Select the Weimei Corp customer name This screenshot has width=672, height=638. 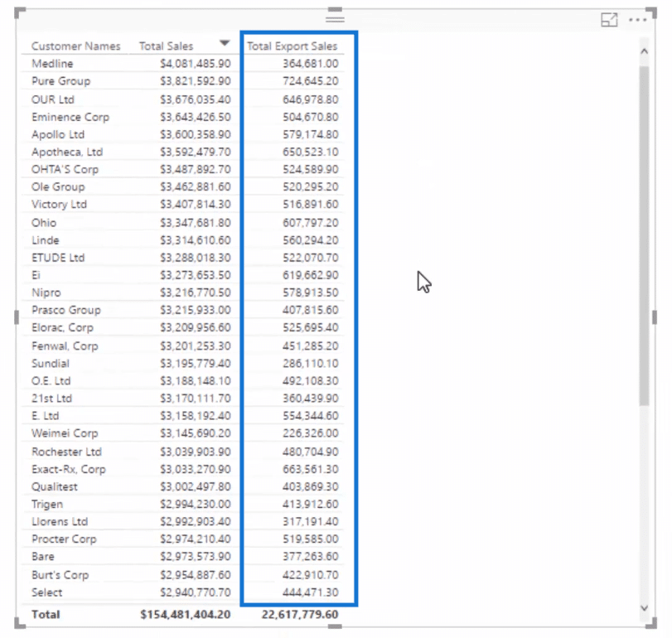65,433
